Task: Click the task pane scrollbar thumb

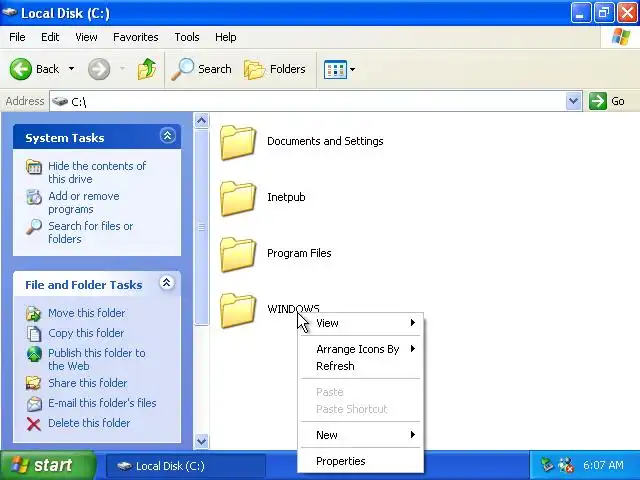Action: 201,227
